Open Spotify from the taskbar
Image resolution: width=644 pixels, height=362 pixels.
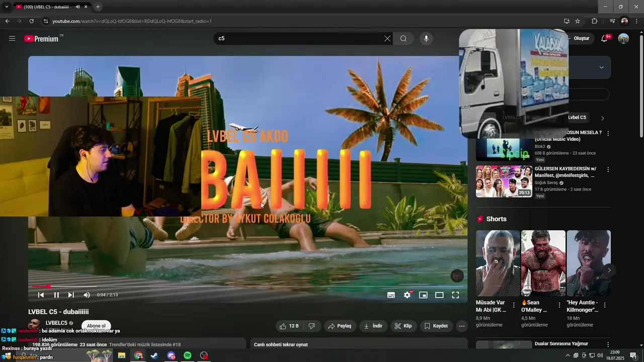click(x=187, y=355)
